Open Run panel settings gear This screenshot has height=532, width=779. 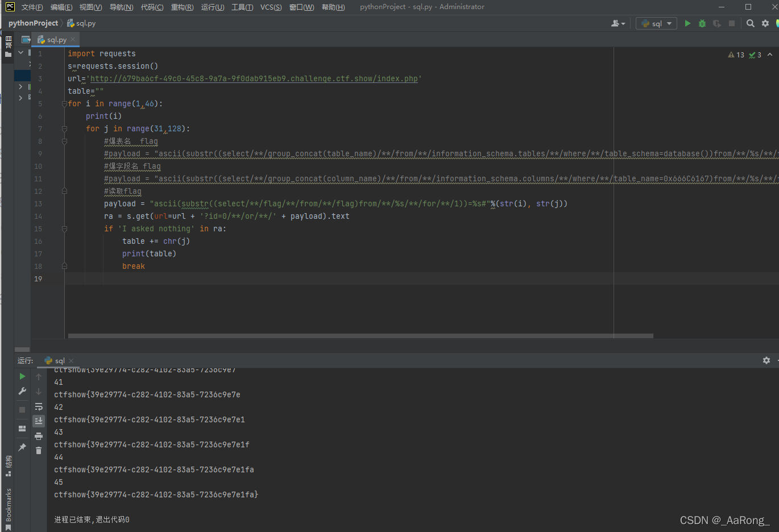point(766,360)
